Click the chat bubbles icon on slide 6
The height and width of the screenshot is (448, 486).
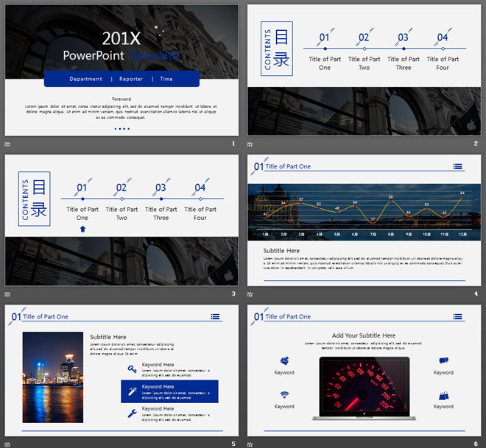pyautogui.click(x=443, y=360)
